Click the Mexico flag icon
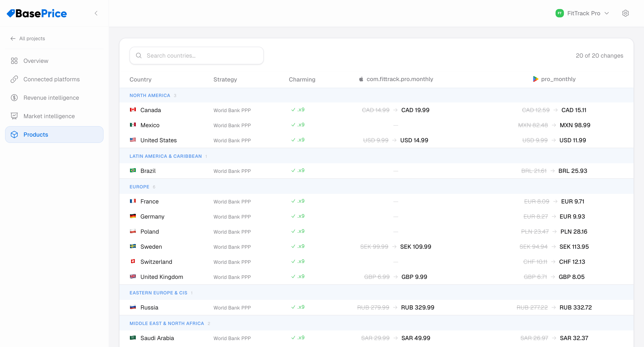 pyautogui.click(x=133, y=125)
